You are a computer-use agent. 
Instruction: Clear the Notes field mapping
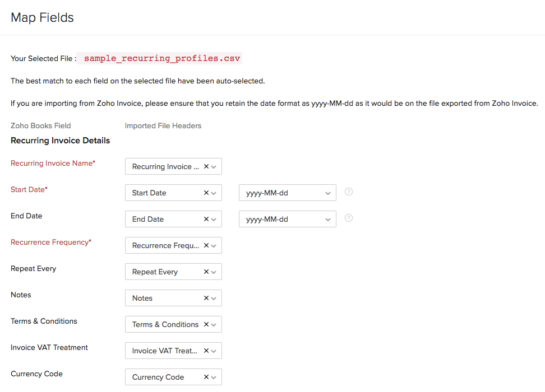tap(206, 298)
